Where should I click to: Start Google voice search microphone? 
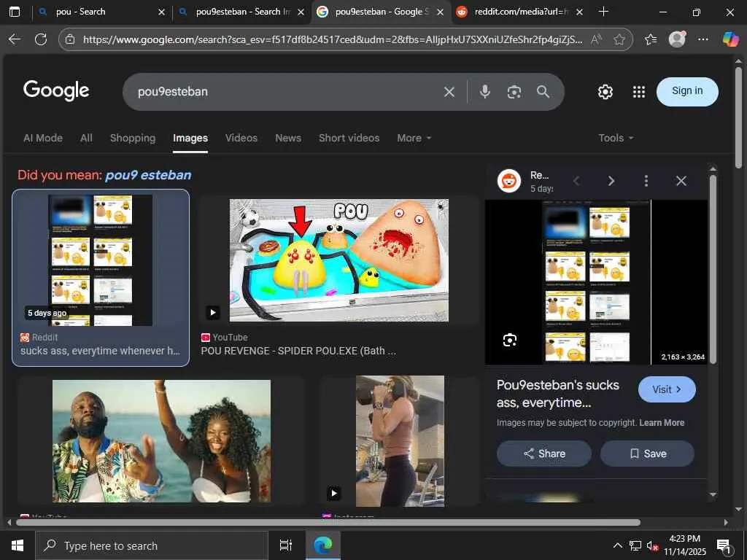pyautogui.click(x=485, y=91)
